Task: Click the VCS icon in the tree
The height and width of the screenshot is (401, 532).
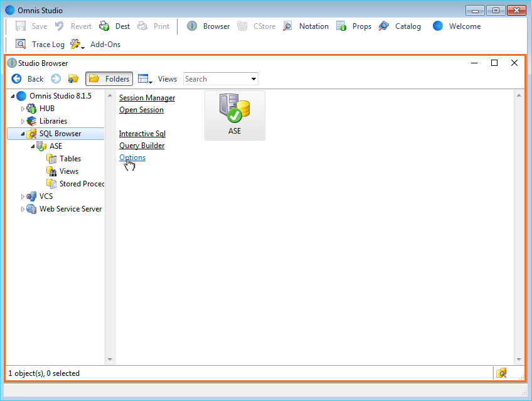Action: tap(31, 196)
